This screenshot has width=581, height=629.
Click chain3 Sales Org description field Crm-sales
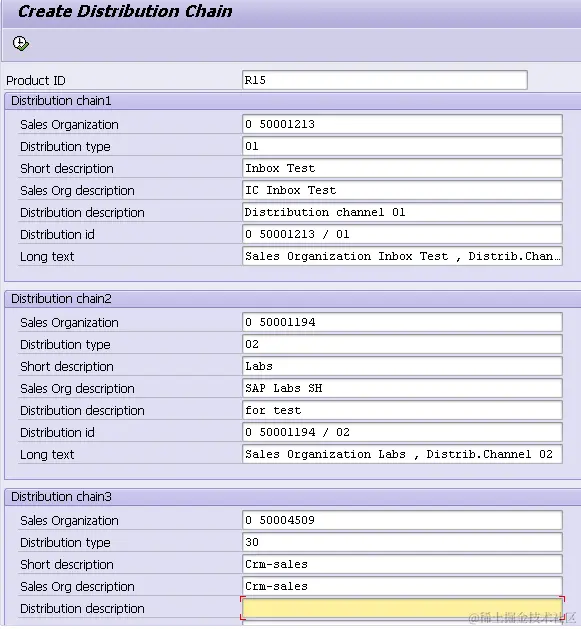tap(402, 586)
